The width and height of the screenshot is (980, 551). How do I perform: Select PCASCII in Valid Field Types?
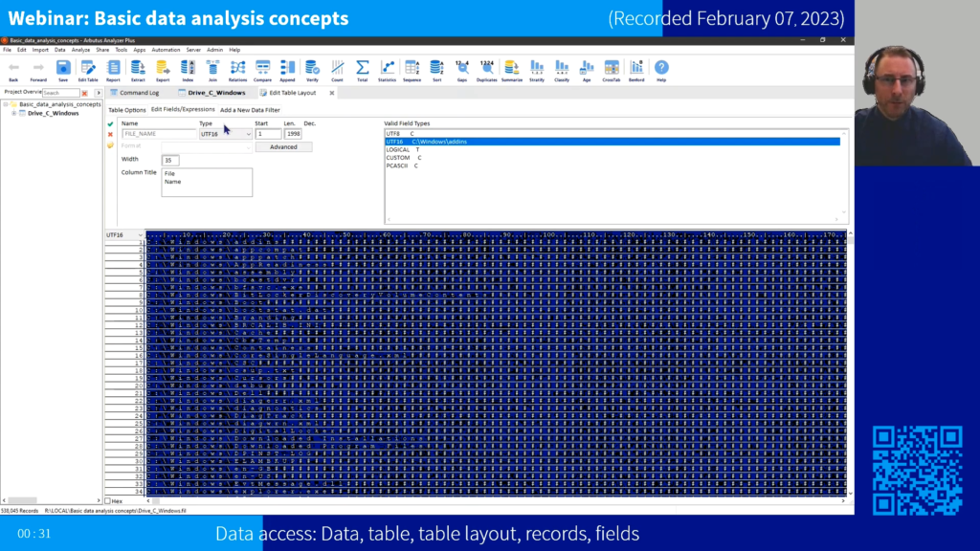(x=612, y=166)
